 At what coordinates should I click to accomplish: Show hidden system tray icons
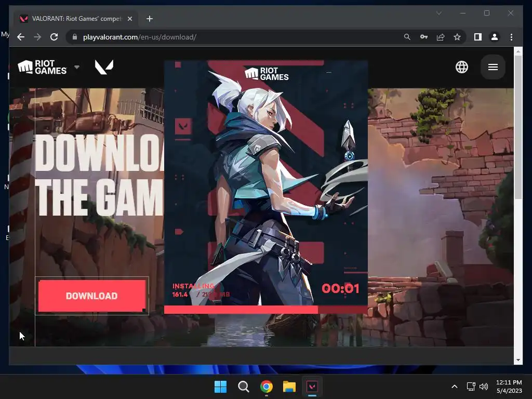click(455, 387)
